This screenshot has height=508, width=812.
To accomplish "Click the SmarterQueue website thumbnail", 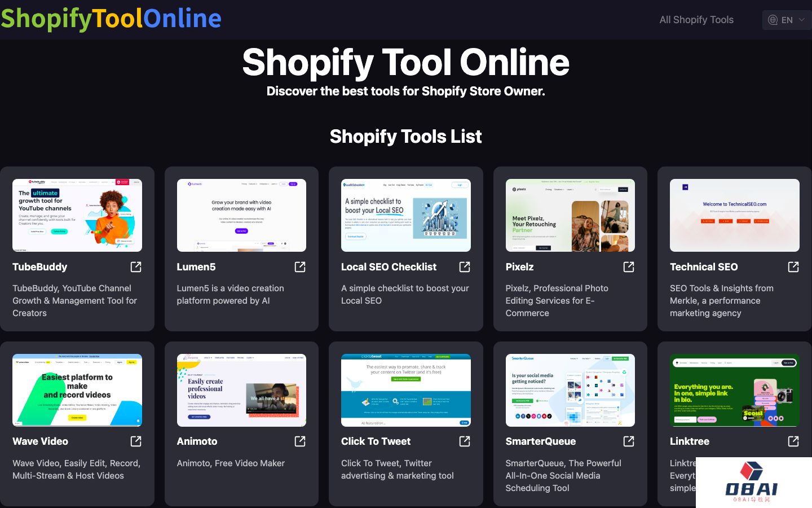I will pos(570,390).
